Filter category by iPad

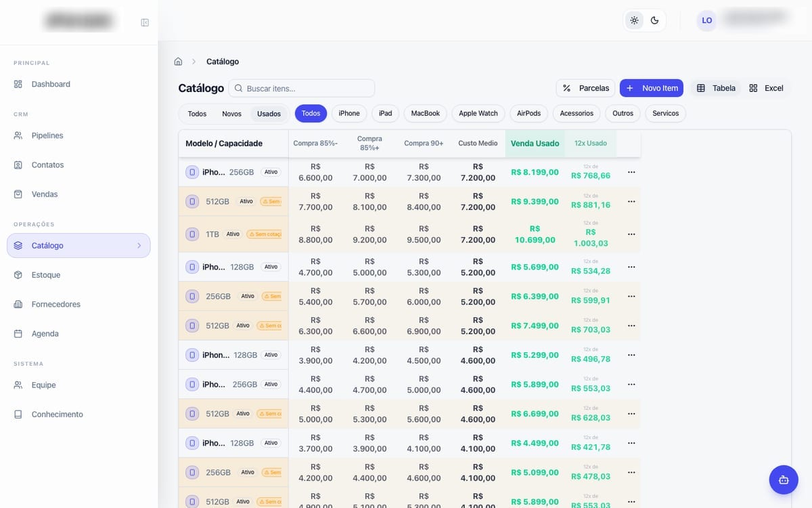(x=386, y=113)
